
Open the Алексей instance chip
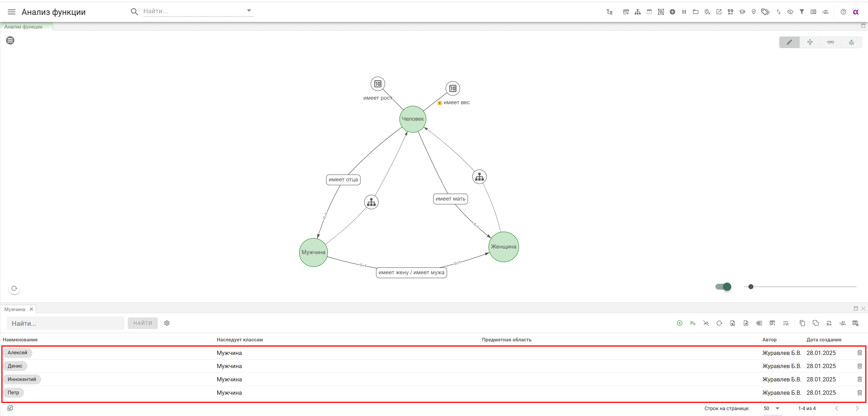coord(18,353)
